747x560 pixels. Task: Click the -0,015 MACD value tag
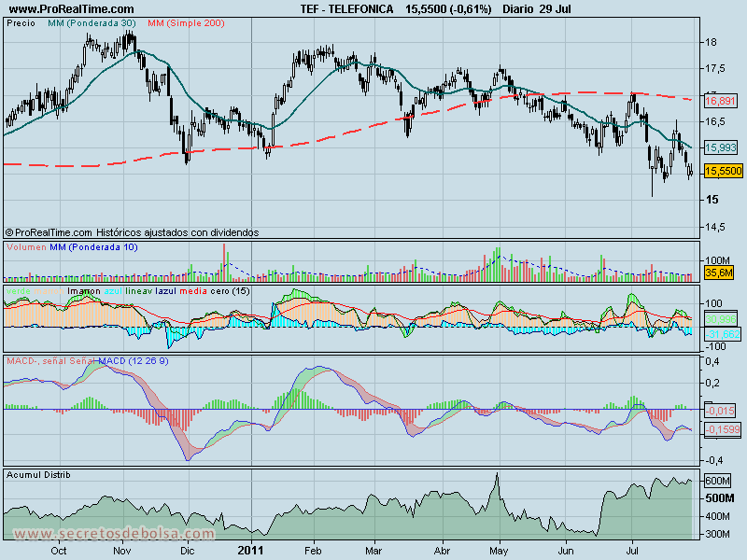[x=719, y=411]
